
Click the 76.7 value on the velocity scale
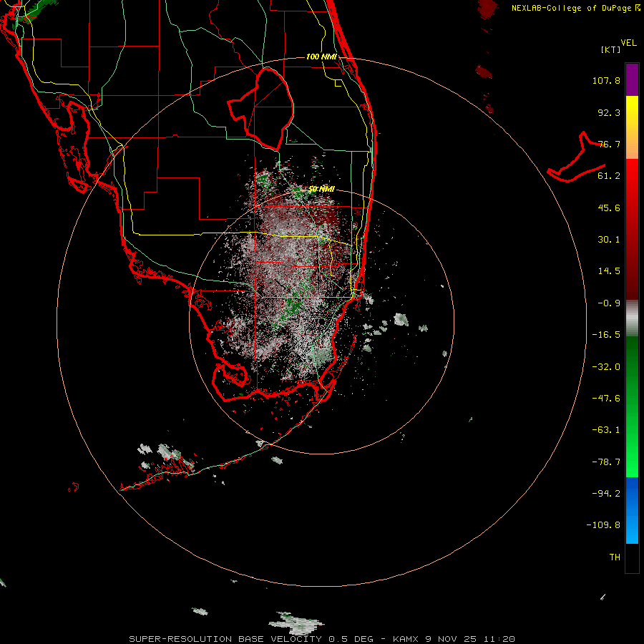point(609,144)
